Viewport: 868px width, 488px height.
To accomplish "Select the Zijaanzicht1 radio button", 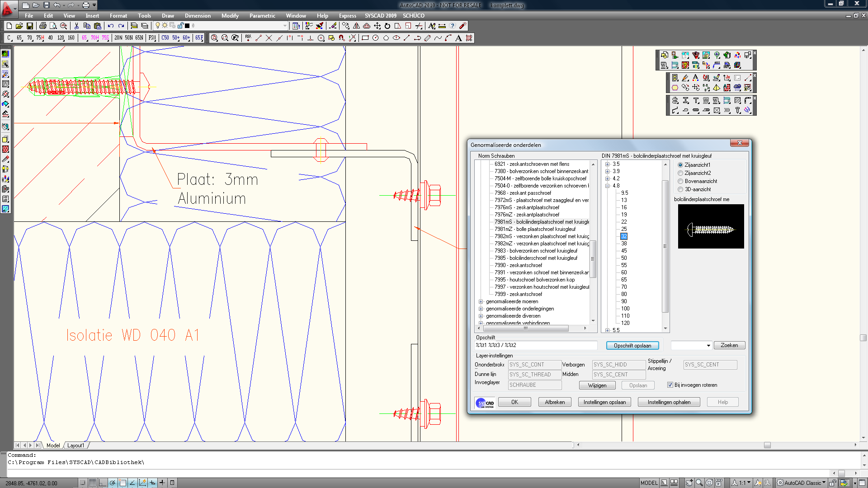I will tap(680, 165).
